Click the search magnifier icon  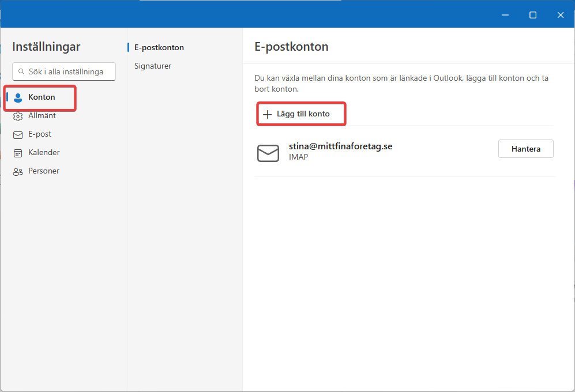(21, 71)
